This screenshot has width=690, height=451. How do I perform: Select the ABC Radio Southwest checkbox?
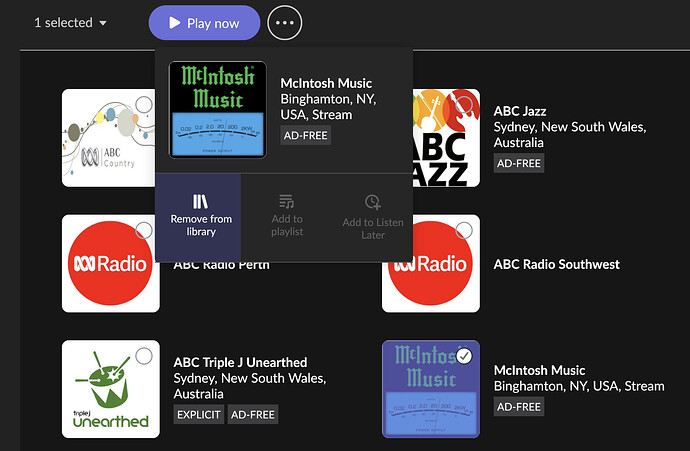point(464,230)
